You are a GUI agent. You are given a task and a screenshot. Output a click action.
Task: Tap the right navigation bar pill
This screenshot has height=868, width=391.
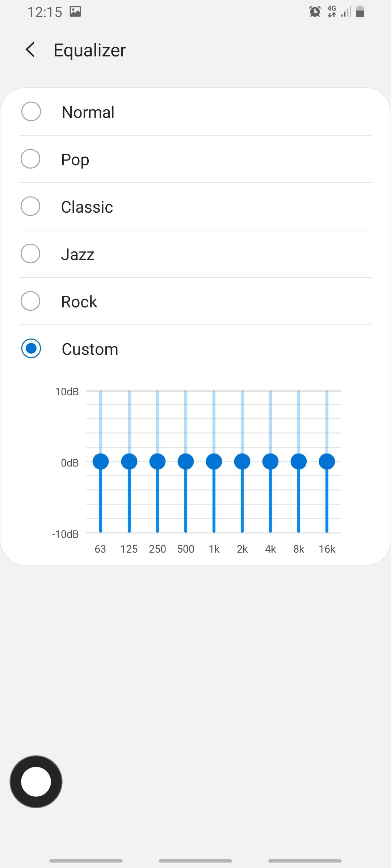(x=305, y=861)
